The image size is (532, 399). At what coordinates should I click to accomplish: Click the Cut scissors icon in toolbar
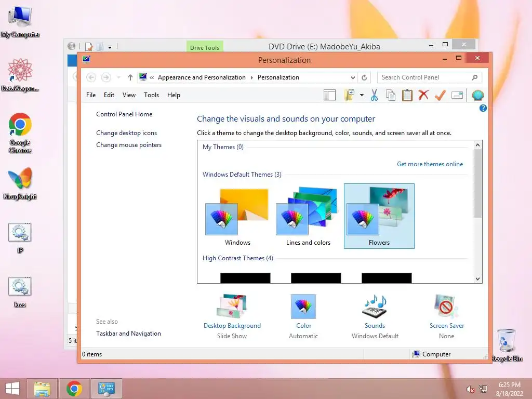point(374,96)
